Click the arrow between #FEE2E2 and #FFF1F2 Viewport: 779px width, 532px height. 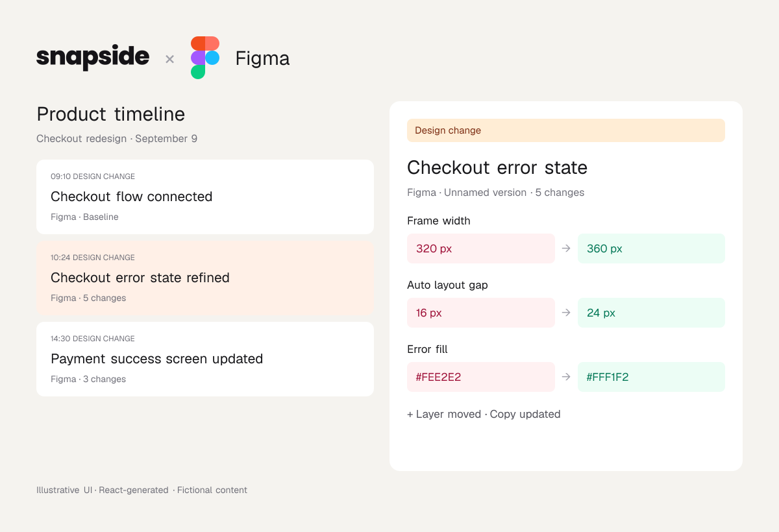point(566,377)
